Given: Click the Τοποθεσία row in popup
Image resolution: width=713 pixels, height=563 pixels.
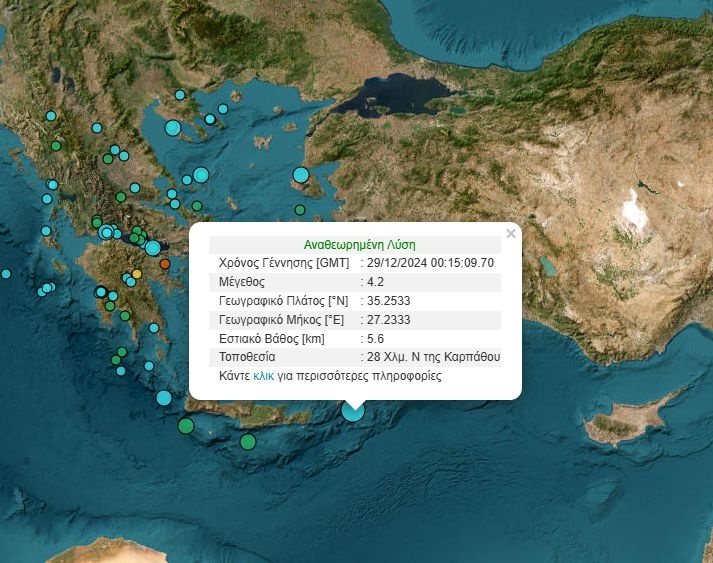Looking at the screenshot, I should pyautogui.click(x=354, y=357).
